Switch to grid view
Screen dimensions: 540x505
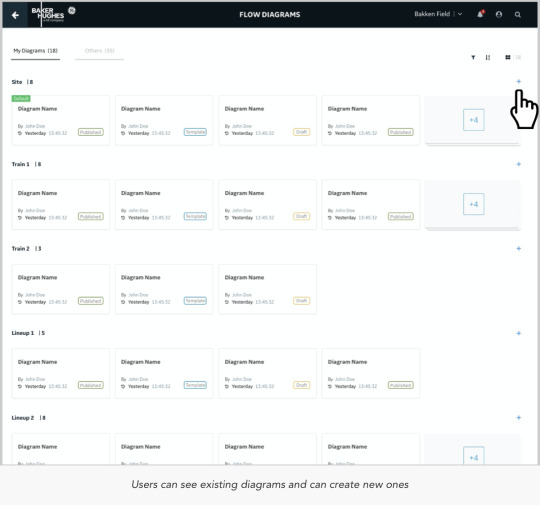click(x=508, y=57)
